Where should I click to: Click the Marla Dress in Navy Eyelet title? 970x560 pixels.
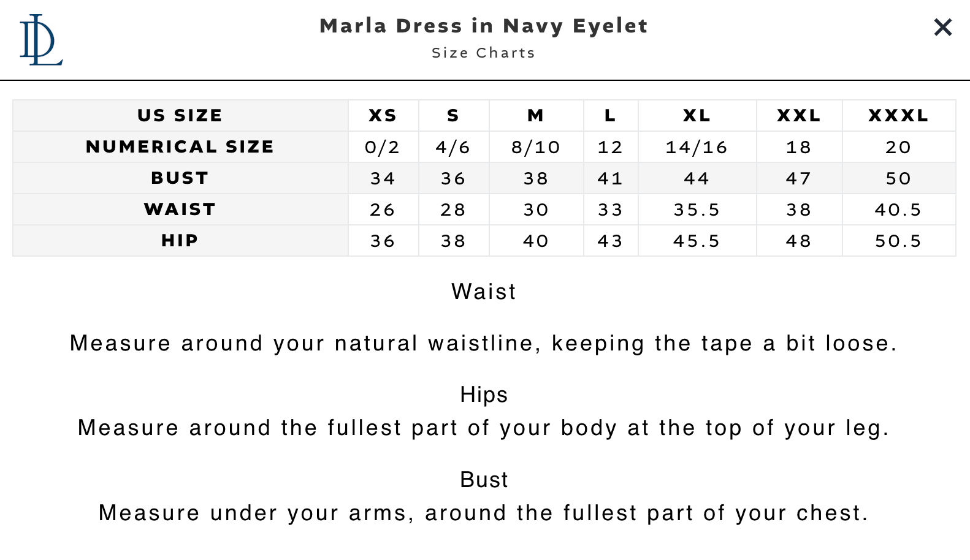(x=484, y=26)
